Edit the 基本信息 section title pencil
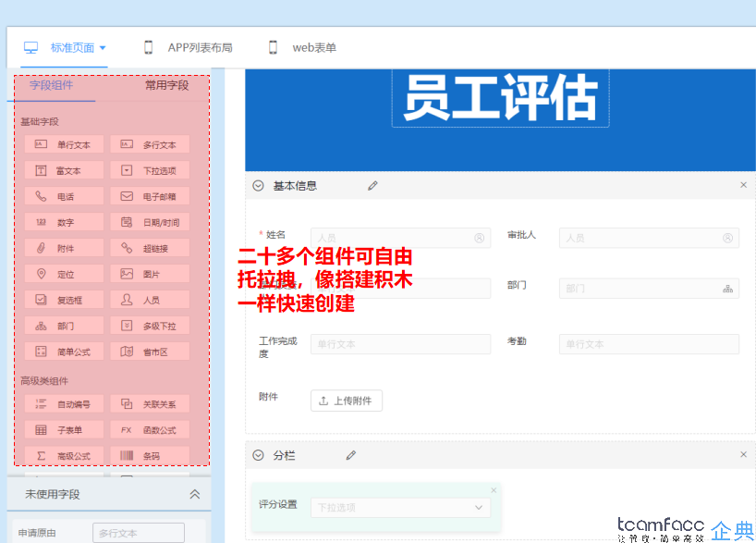The height and width of the screenshot is (543, 756). 372,186
